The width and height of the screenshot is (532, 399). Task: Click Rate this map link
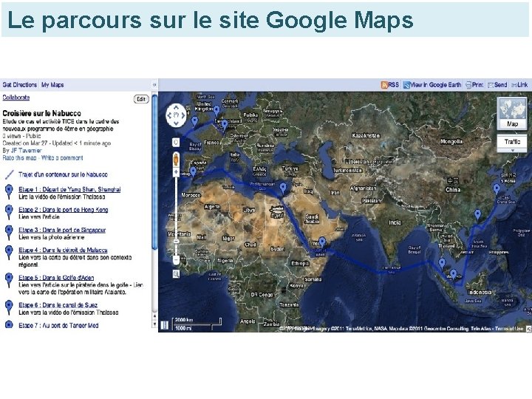click(x=19, y=158)
